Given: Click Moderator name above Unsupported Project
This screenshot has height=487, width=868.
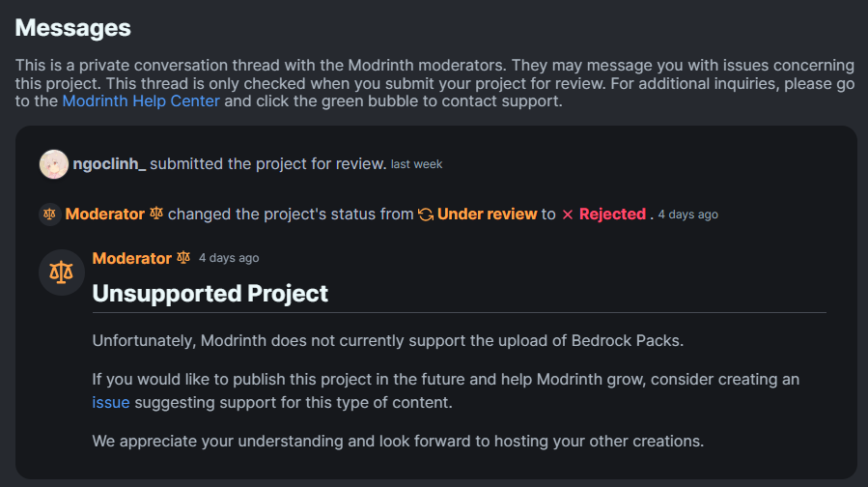Looking at the screenshot, I should (131, 258).
